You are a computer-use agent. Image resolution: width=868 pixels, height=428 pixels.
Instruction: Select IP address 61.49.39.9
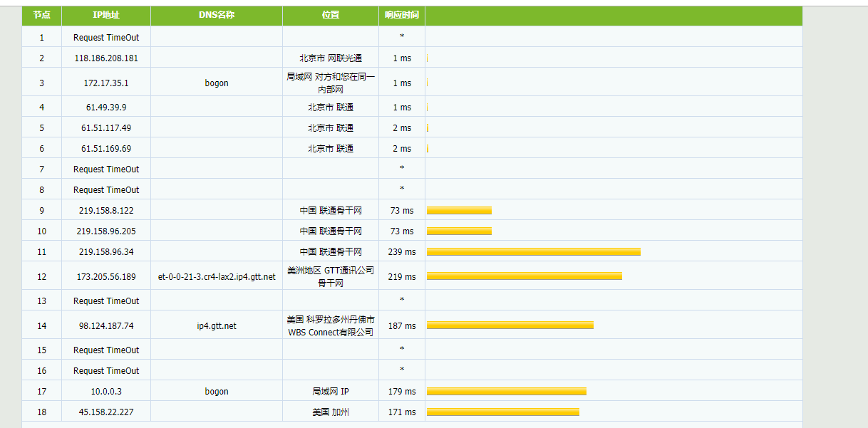[x=106, y=108]
